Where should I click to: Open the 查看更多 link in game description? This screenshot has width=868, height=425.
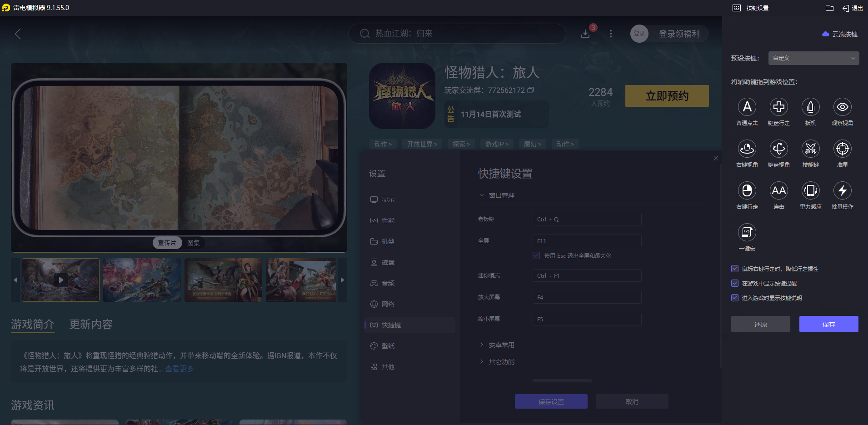pos(179,369)
